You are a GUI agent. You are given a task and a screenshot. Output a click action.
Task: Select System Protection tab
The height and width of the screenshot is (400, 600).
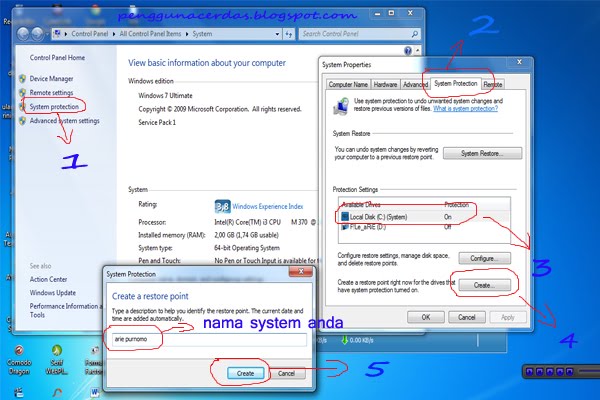(455, 83)
